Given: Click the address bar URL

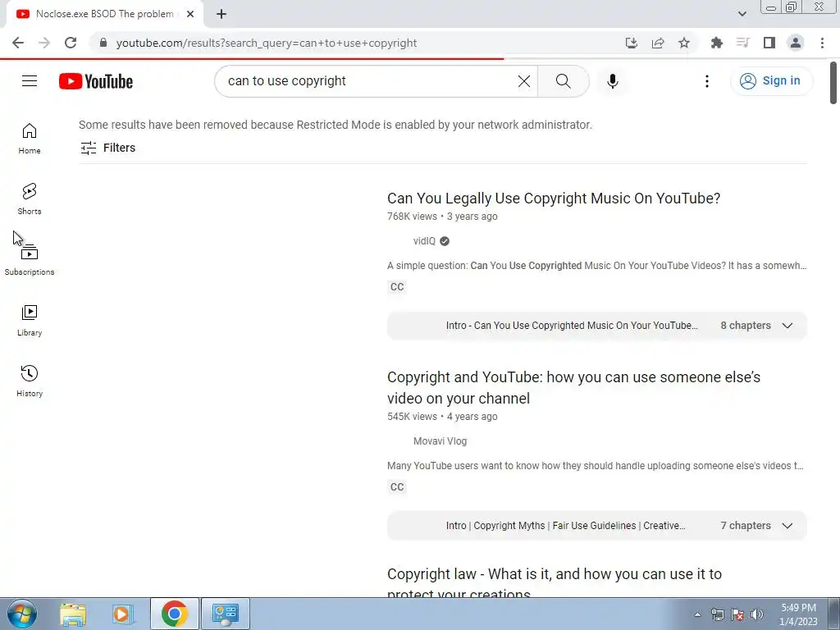Looking at the screenshot, I should pos(267,43).
